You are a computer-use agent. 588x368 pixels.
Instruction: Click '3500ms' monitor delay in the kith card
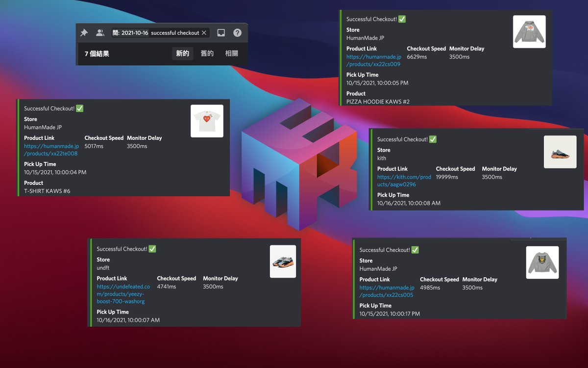click(492, 177)
